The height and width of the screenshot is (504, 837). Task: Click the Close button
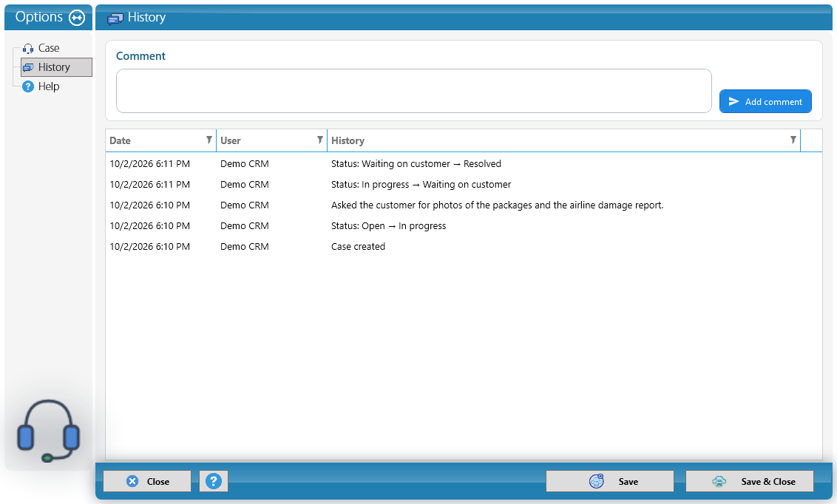click(x=147, y=481)
